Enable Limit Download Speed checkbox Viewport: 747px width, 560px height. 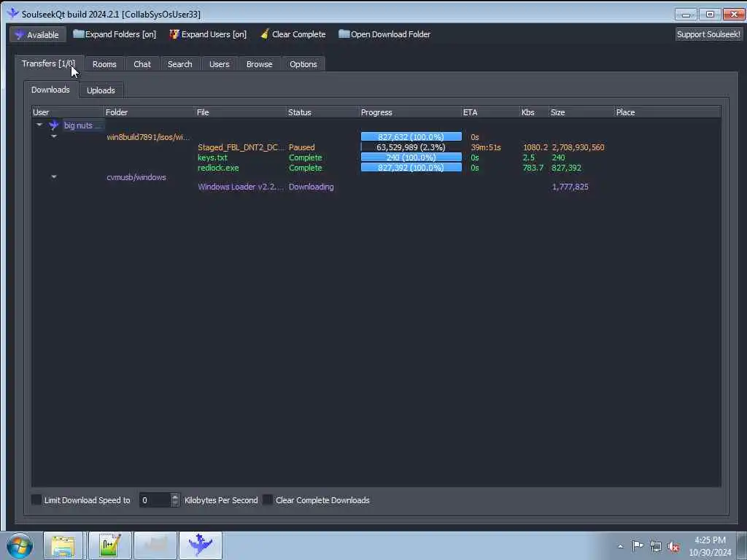coord(36,499)
